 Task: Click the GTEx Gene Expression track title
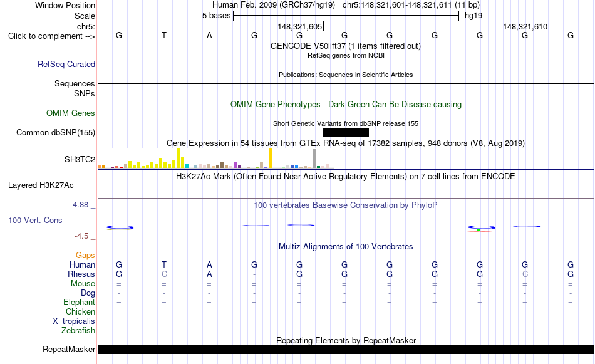(x=346, y=143)
